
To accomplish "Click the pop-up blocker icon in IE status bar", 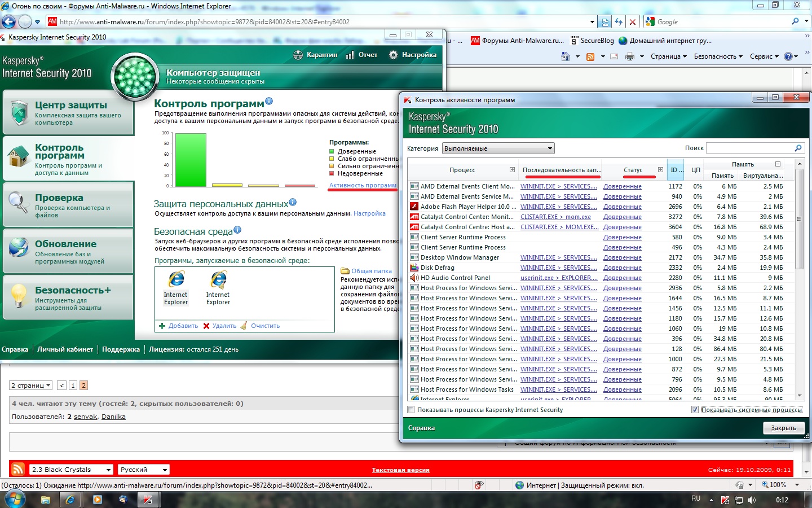I will click(x=479, y=485).
